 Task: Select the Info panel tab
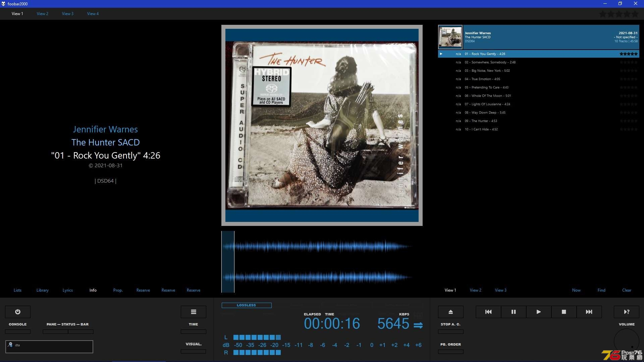coord(93,290)
